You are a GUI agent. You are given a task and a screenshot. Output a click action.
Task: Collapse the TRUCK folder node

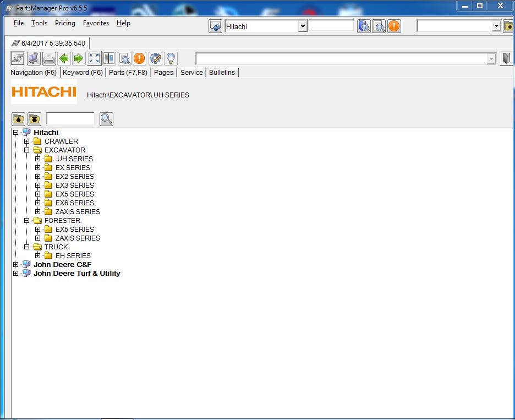coord(26,247)
